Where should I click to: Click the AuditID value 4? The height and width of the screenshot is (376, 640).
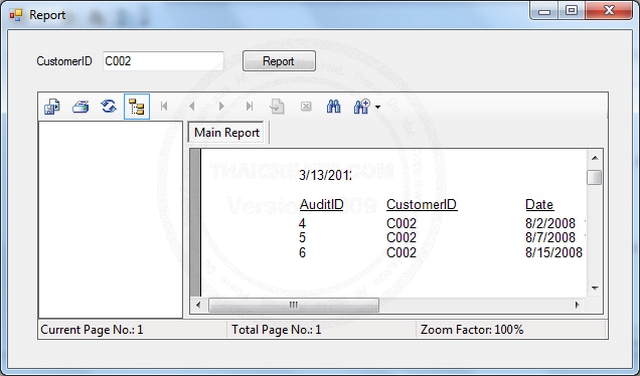tap(302, 223)
